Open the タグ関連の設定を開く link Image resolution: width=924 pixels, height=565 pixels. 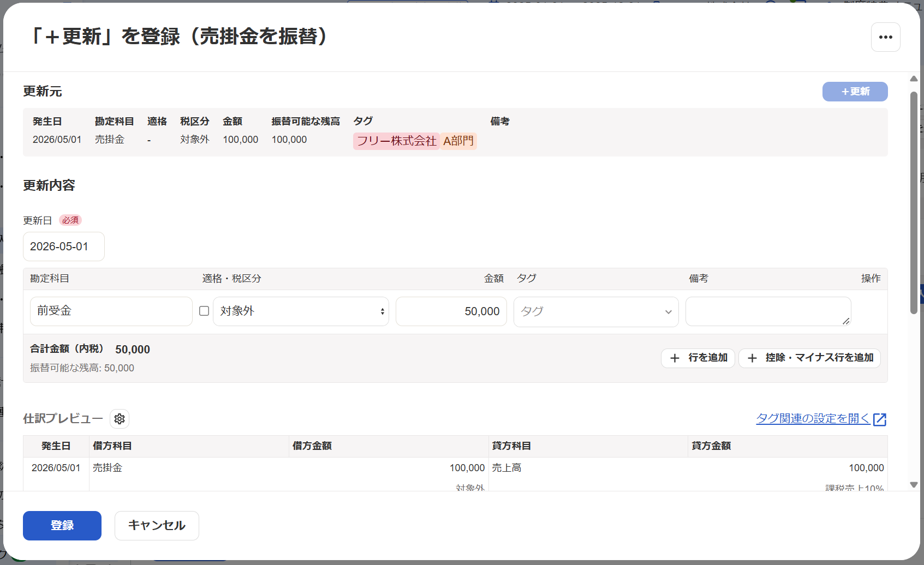click(813, 419)
